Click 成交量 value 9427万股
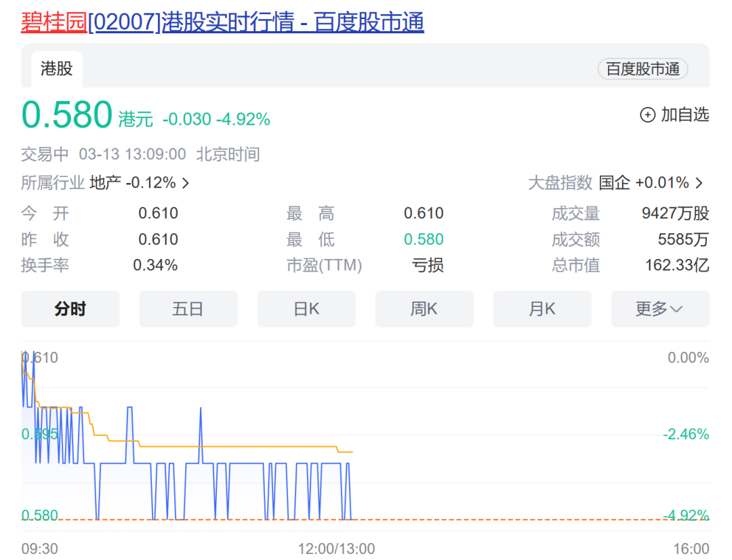This screenshot has height=560, width=732. [676, 214]
